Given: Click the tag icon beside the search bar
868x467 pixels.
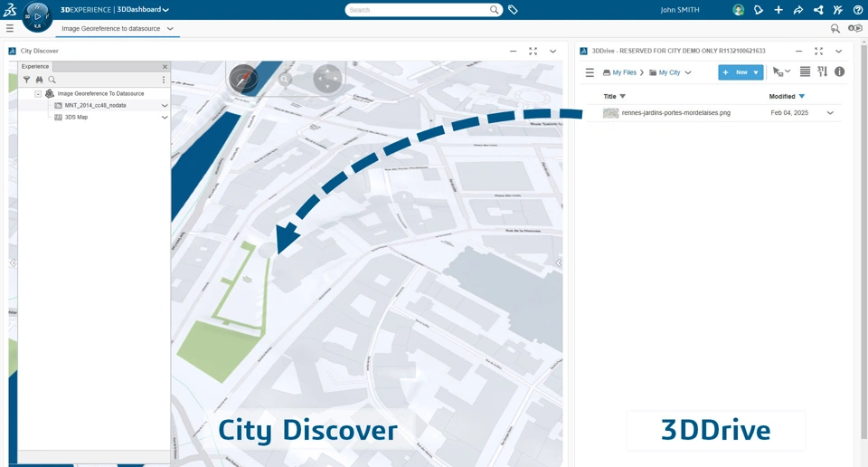Looking at the screenshot, I should [x=514, y=10].
